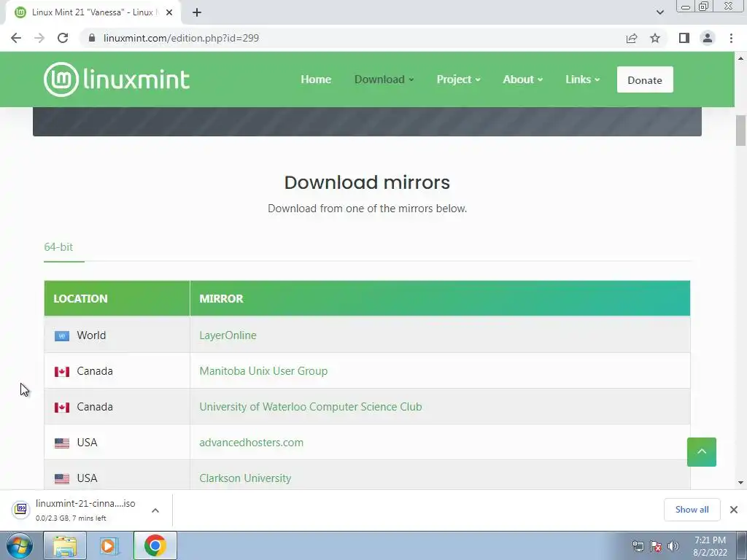Close the Linux Mint 21 Vanessa tab
This screenshot has width=747, height=560.
169,12
